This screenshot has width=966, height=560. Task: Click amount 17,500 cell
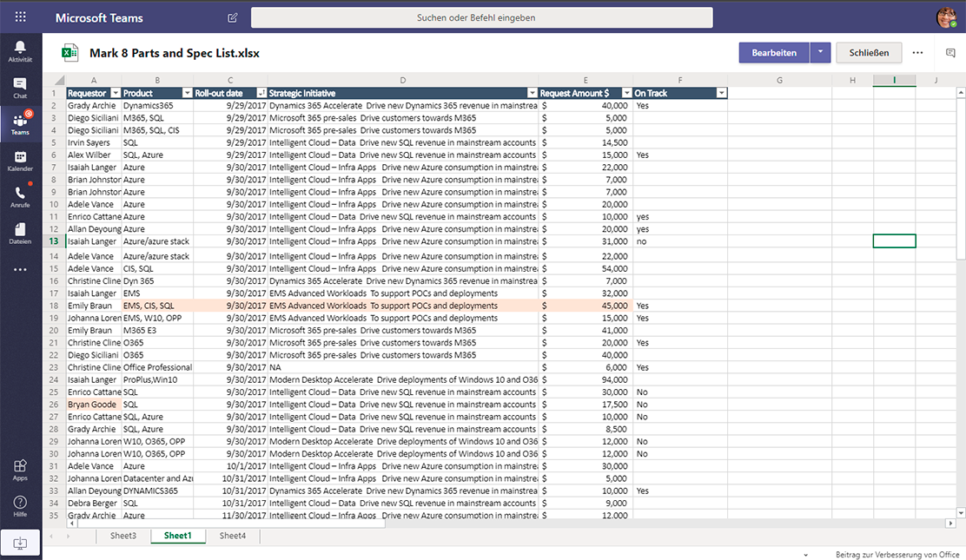click(x=586, y=404)
